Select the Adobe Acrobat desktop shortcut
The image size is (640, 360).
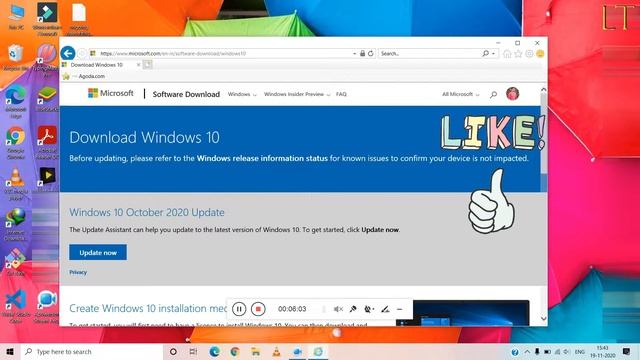pos(47,143)
